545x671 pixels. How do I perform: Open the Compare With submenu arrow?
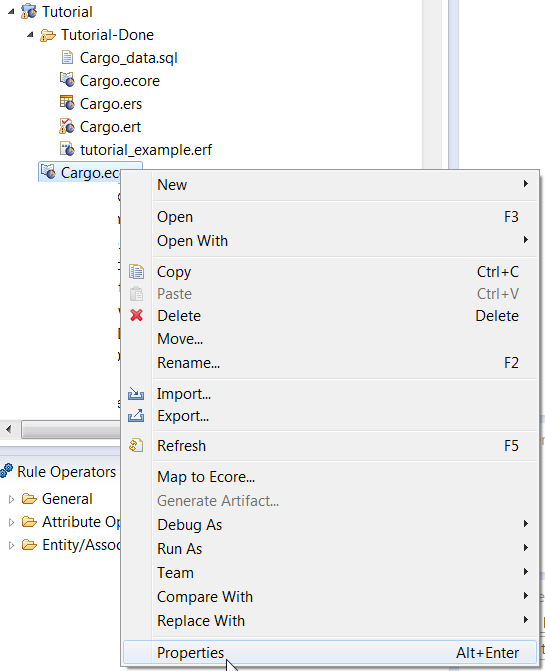(526, 596)
